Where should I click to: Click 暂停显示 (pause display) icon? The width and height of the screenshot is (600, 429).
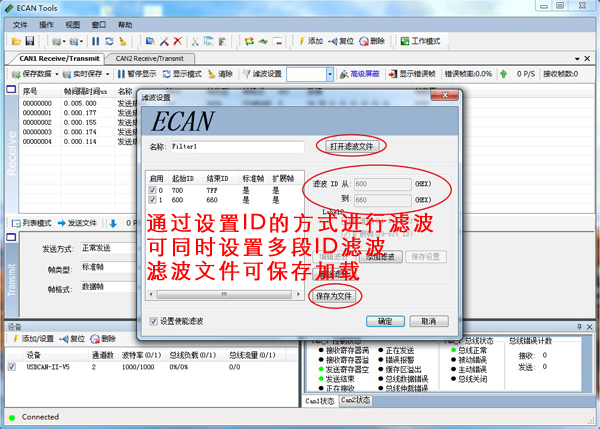coord(122,74)
